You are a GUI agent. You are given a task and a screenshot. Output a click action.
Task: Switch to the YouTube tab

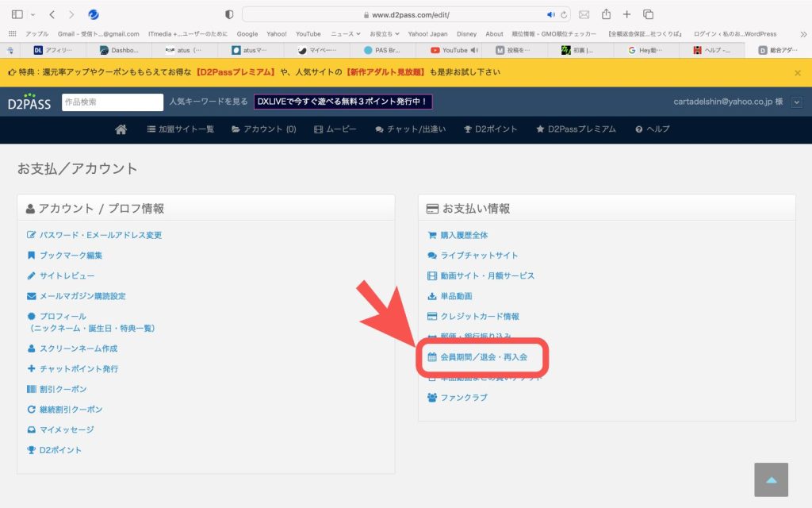tap(449, 50)
